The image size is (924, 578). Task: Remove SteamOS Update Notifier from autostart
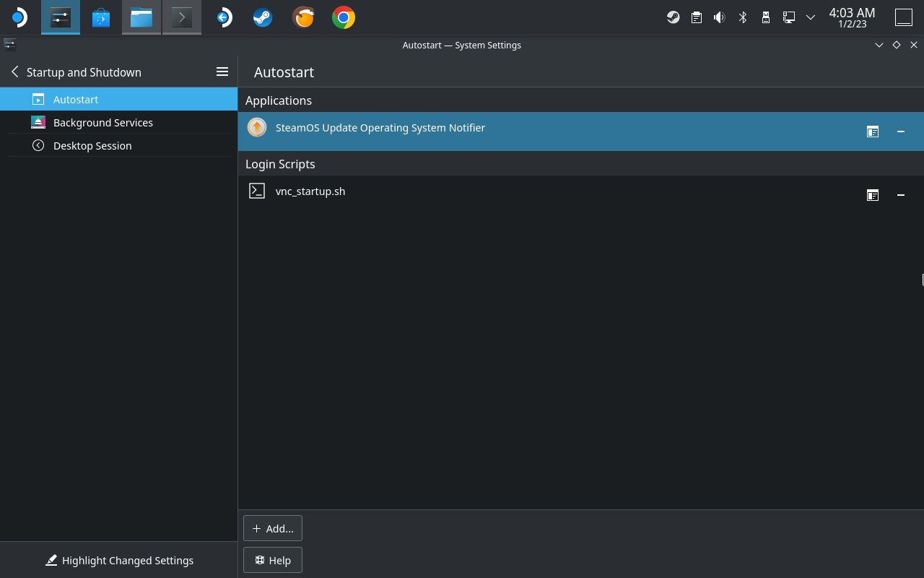coord(901,131)
